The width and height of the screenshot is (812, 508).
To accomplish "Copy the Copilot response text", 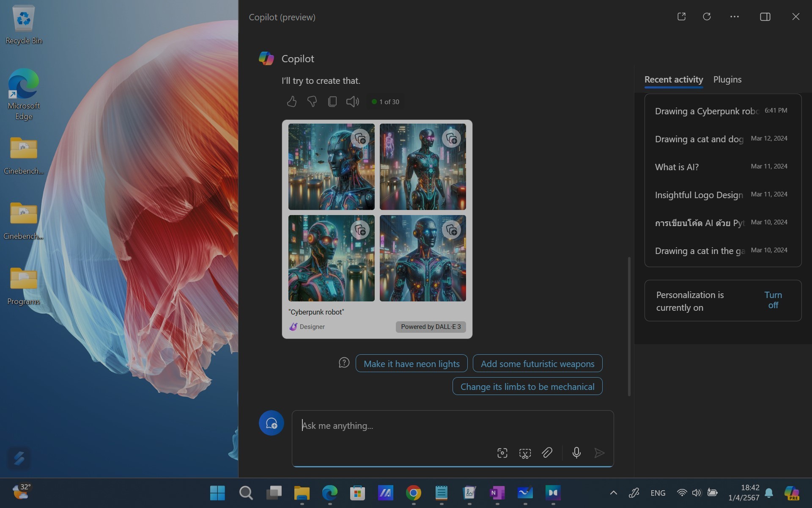I will pyautogui.click(x=332, y=102).
